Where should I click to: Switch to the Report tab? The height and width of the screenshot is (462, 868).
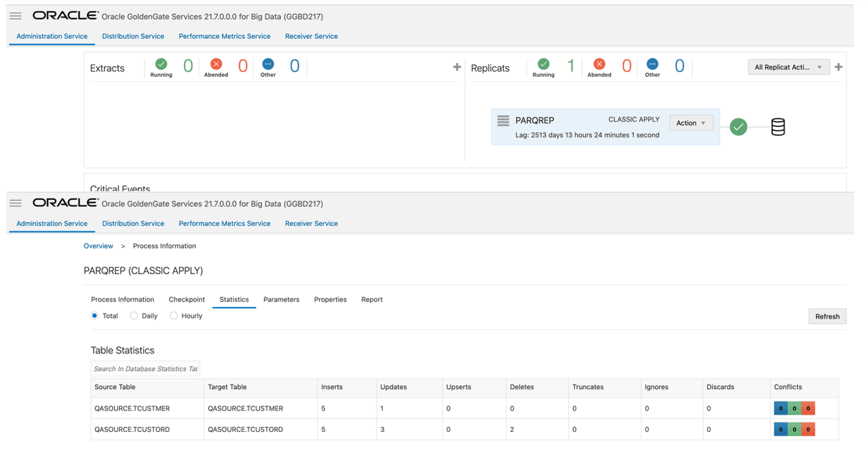372,300
